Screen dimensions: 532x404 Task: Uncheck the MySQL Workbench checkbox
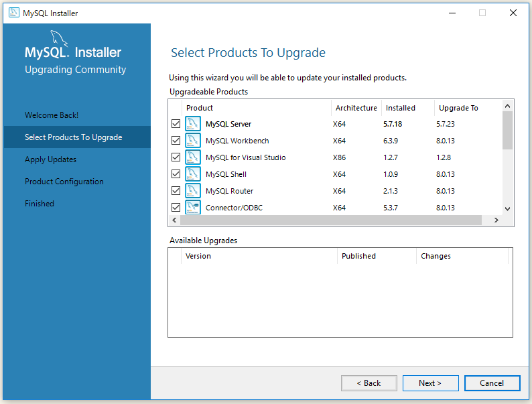[176, 141]
